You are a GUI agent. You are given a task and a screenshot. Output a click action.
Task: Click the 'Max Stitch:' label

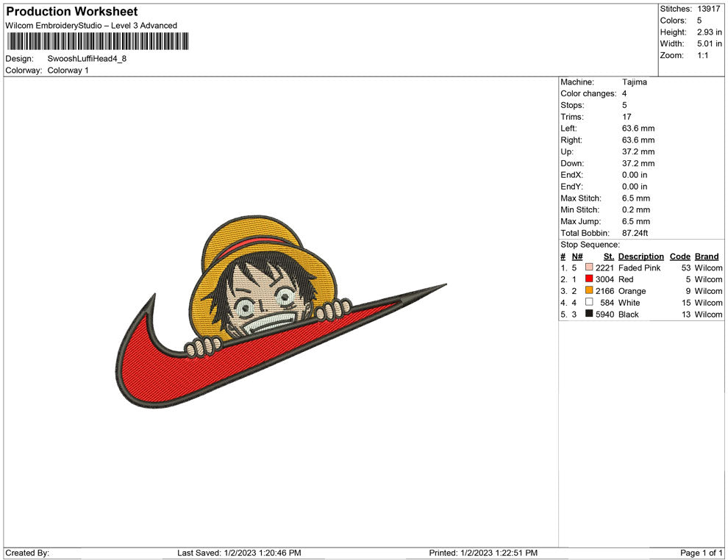[581, 198]
